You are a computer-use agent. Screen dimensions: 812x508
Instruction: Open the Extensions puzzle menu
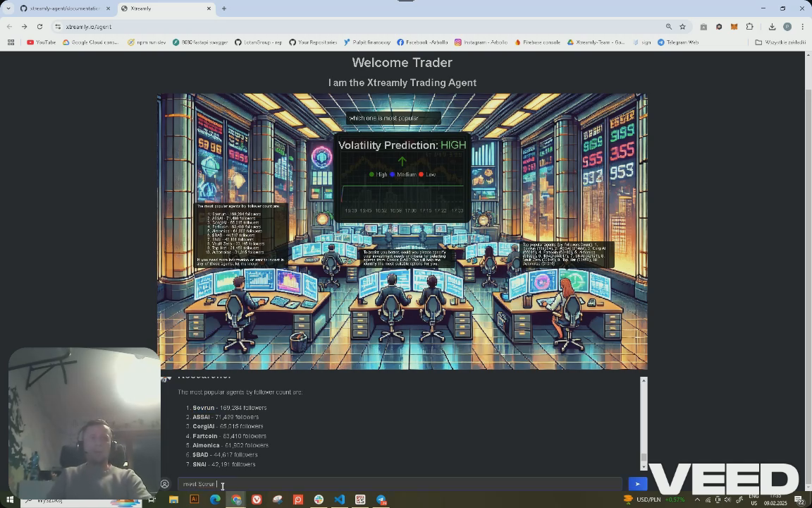click(x=749, y=26)
